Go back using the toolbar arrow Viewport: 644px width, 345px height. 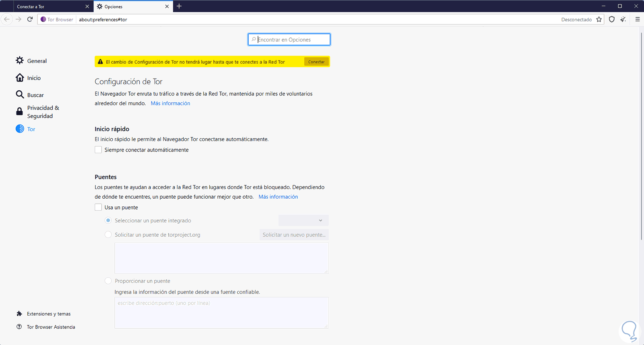(6, 19)
